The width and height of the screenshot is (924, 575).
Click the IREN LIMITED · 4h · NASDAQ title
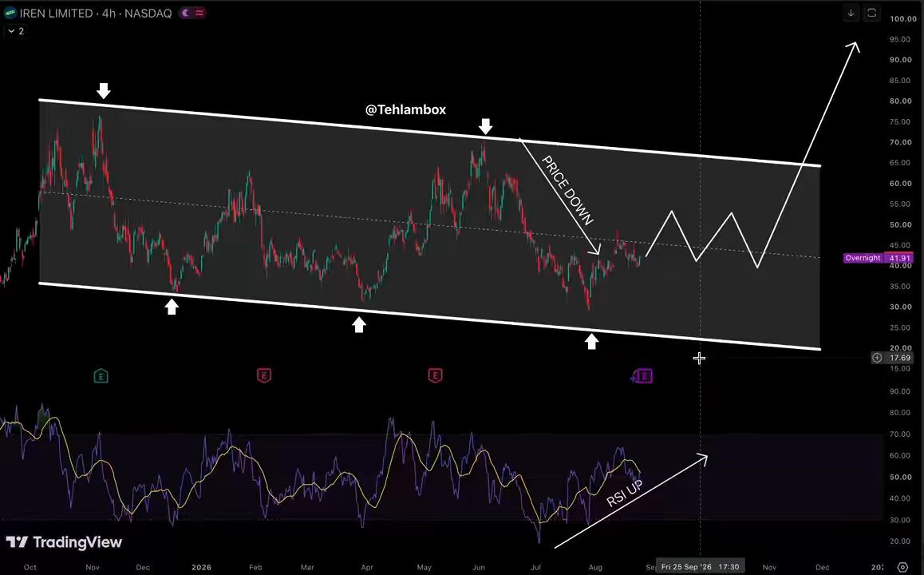(96, 13)
